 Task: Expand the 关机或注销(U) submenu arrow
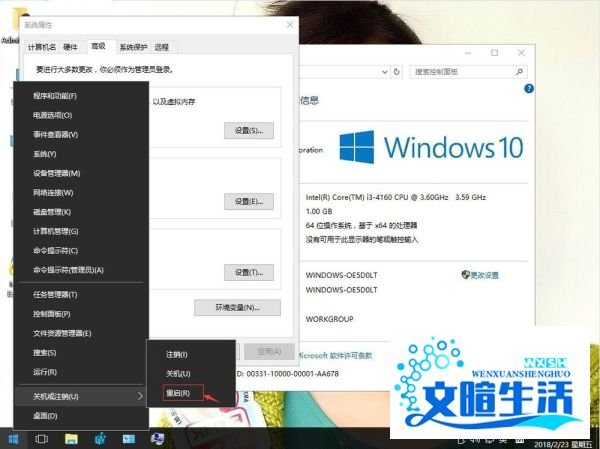click(140, 396)
